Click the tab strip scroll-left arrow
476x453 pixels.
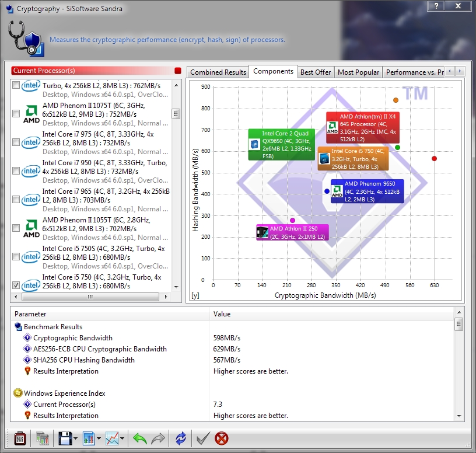(x=450, y=71)
